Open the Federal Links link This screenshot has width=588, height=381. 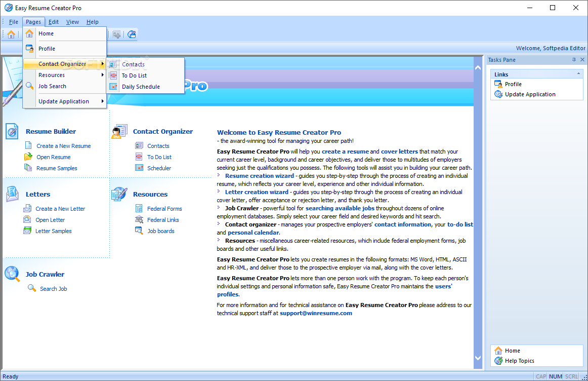click(163, 220)
